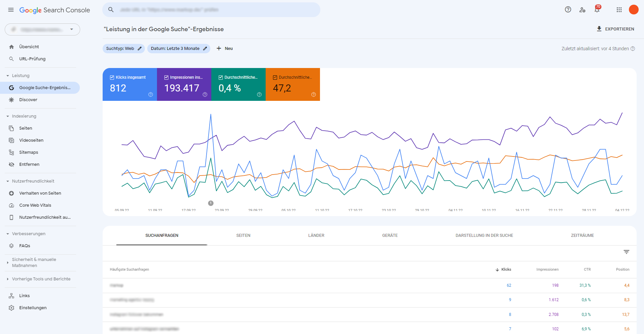Disable the Impressionen metric checkbox
This screenshot has width=644, height=334.
click(x=166, y=77)
